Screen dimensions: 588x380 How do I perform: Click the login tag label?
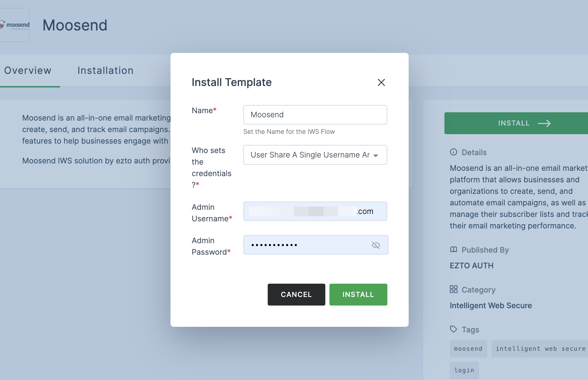pos(464,369)
